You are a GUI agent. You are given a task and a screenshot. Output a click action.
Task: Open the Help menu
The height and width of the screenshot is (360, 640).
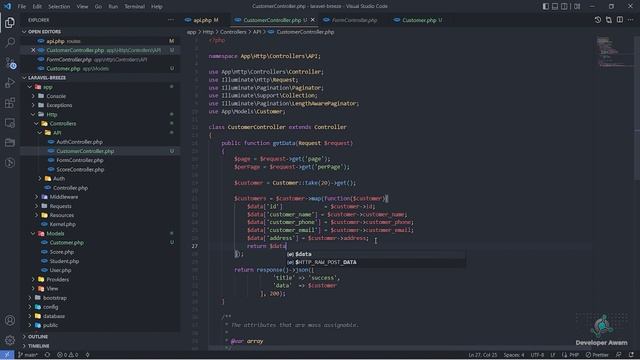click(157, 7)
